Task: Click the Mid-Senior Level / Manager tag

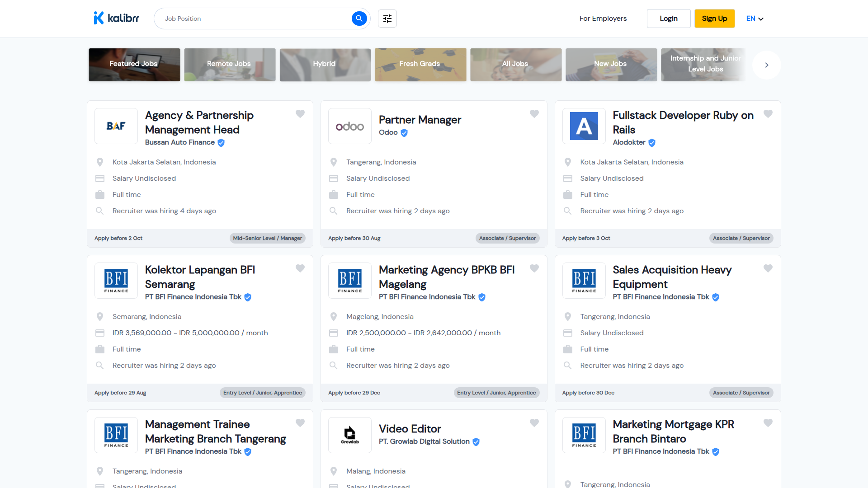Action: (x=268, y=238)
